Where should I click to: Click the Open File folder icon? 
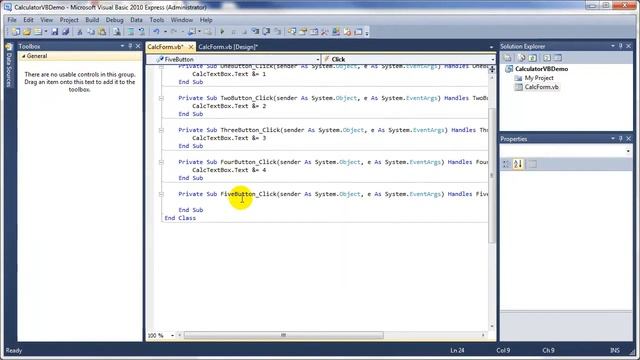click(x=27, y=32)
